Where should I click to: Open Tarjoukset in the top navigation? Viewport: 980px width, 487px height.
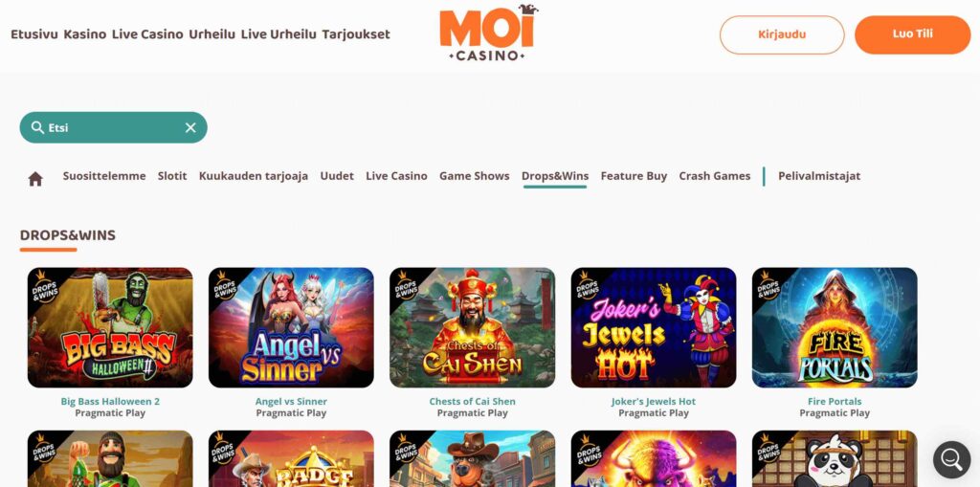(356, 34)
